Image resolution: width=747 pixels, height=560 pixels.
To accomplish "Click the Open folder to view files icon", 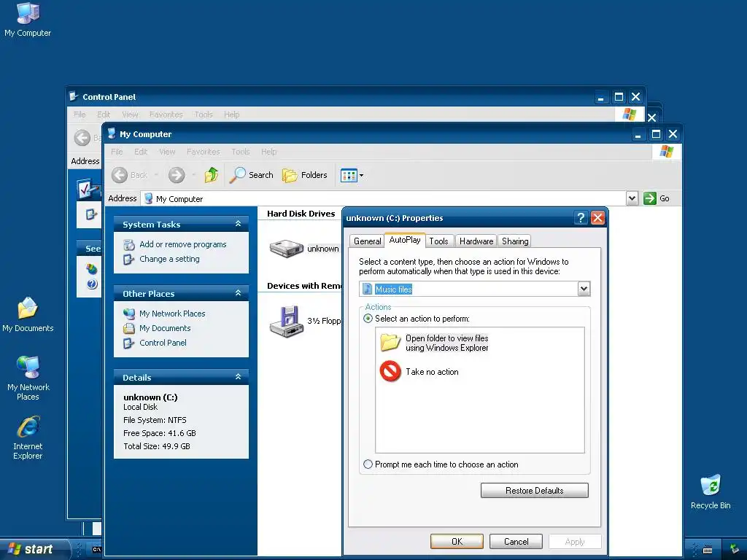I will tap(390, 343).
